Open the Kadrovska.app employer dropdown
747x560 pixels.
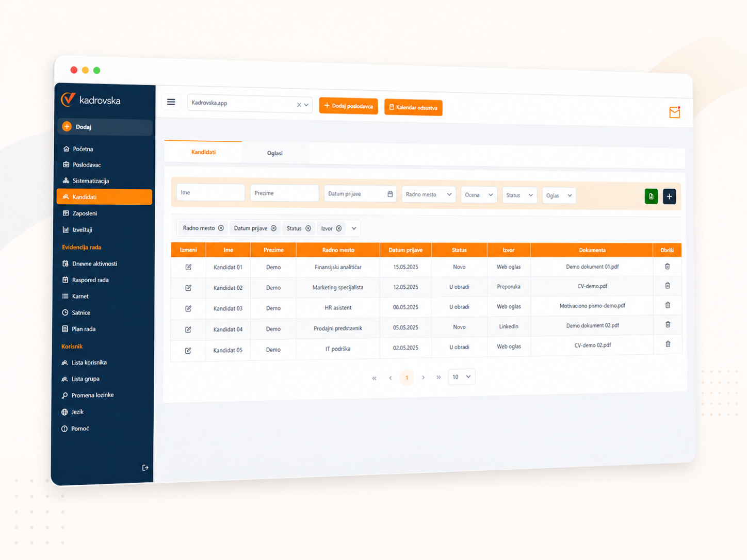250,104
